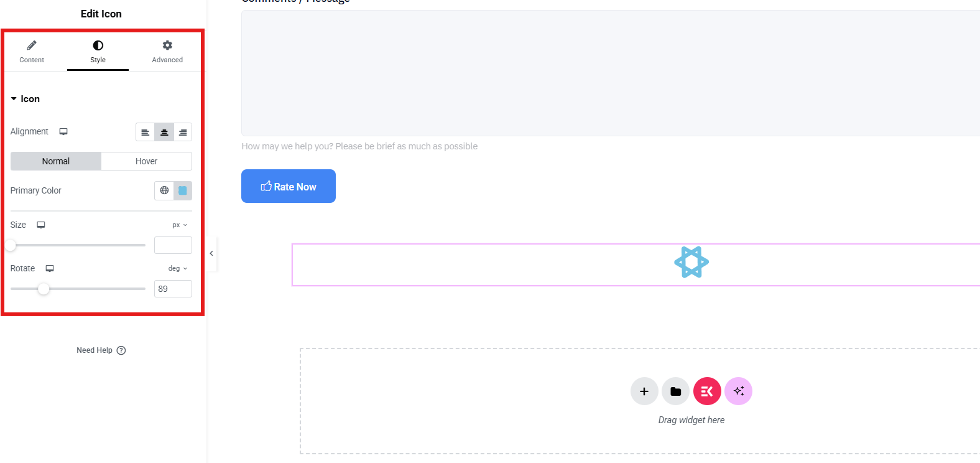
Task: Click the Rotate value input field
Action: point(173,289)
